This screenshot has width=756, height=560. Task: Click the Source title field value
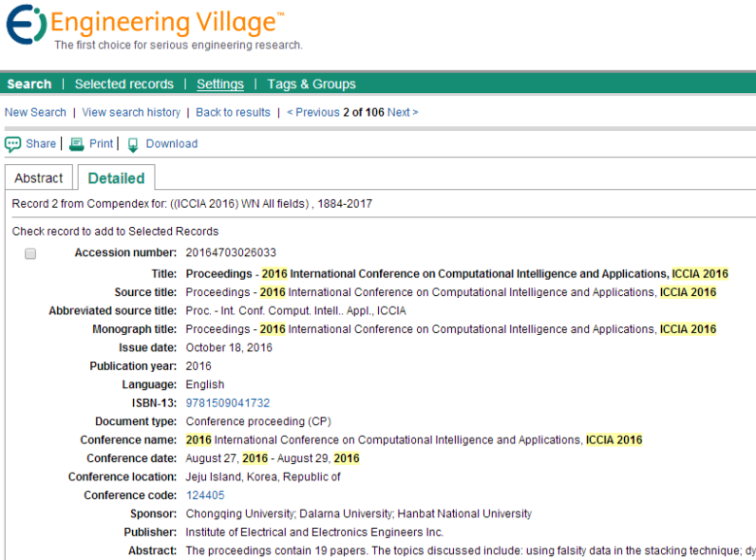[451, 292]
